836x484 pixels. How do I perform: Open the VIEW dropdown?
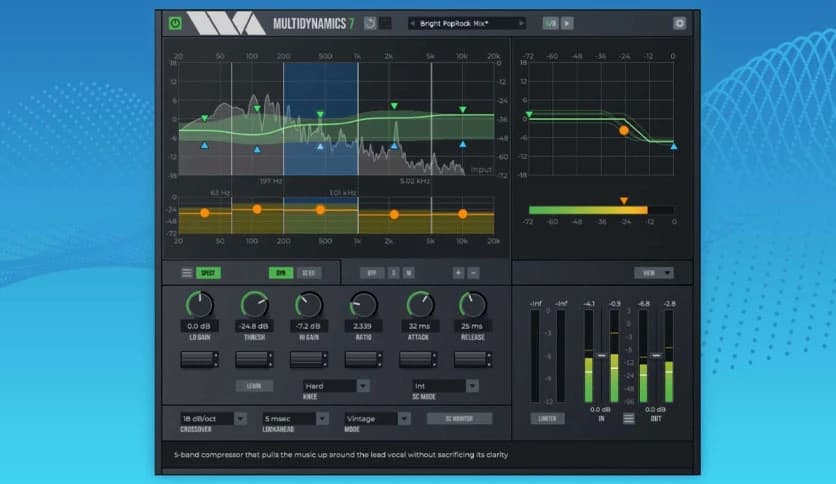654,273
